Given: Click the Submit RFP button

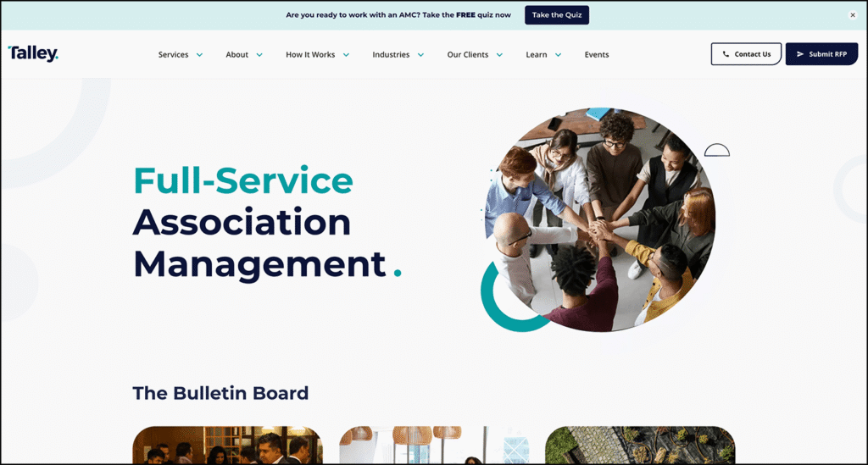Looking at the screenshot, I should [x=821, y=54].
